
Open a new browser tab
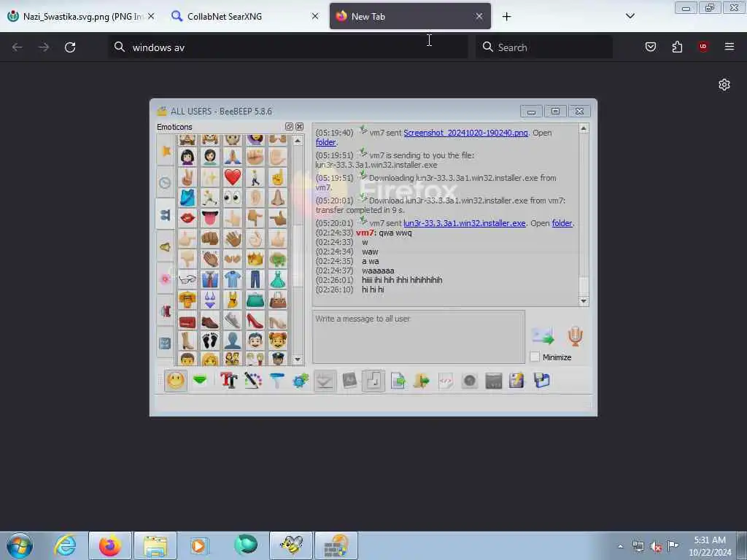click(x=506, y=17)
